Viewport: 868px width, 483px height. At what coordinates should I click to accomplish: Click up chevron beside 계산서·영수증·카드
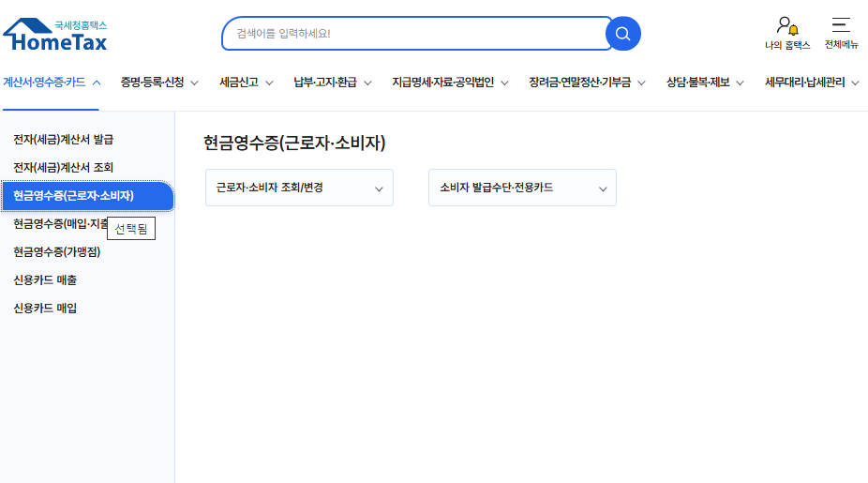tap(97, 83)
